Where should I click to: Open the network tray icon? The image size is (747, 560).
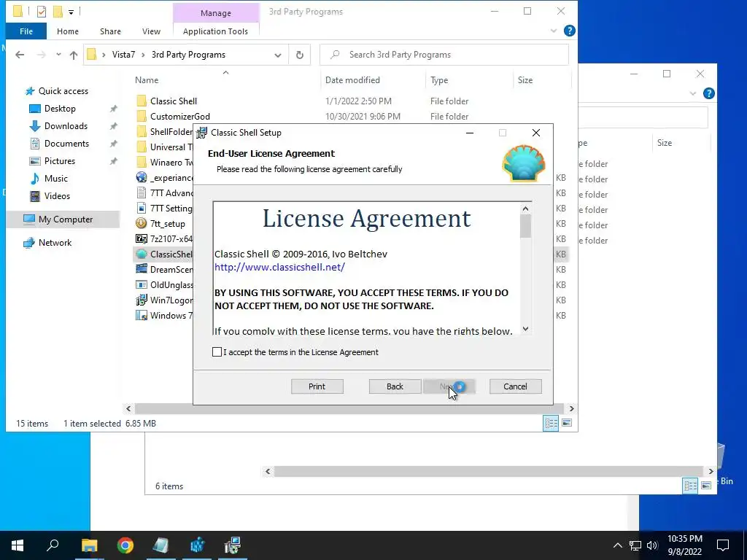point(635,545)
